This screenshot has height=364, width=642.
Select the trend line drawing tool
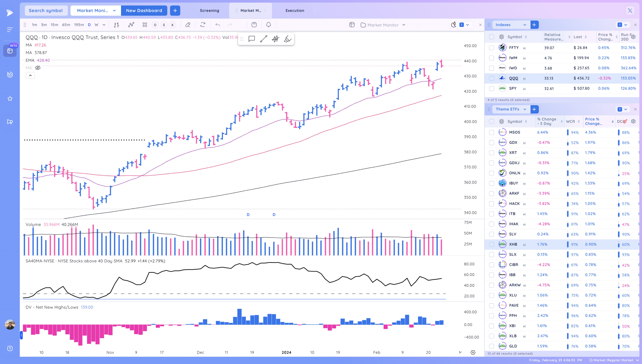click(263, 39)
